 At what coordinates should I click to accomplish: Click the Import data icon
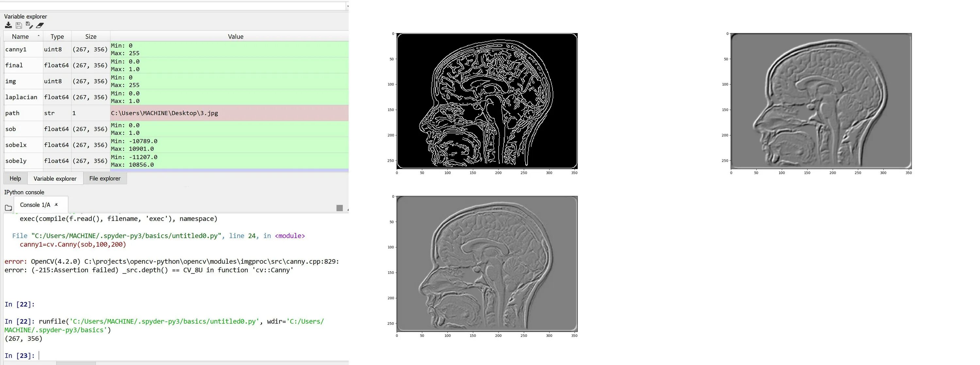tap(8, 25)
